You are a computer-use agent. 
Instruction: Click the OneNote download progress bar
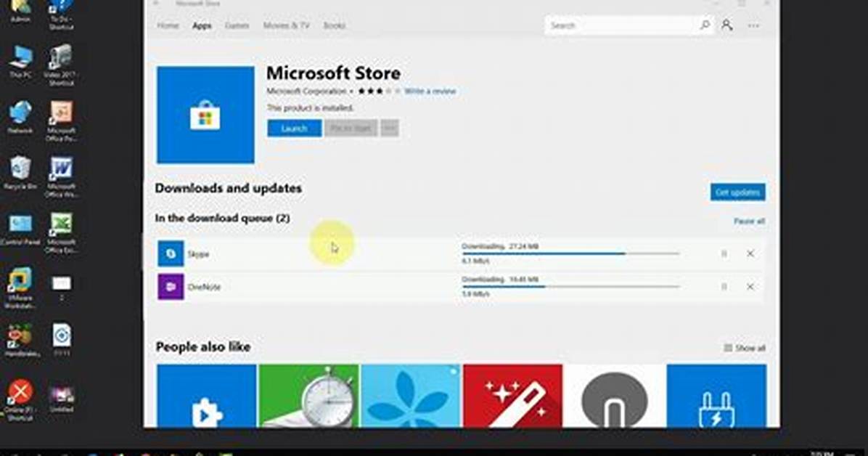[x=570, y=287]
